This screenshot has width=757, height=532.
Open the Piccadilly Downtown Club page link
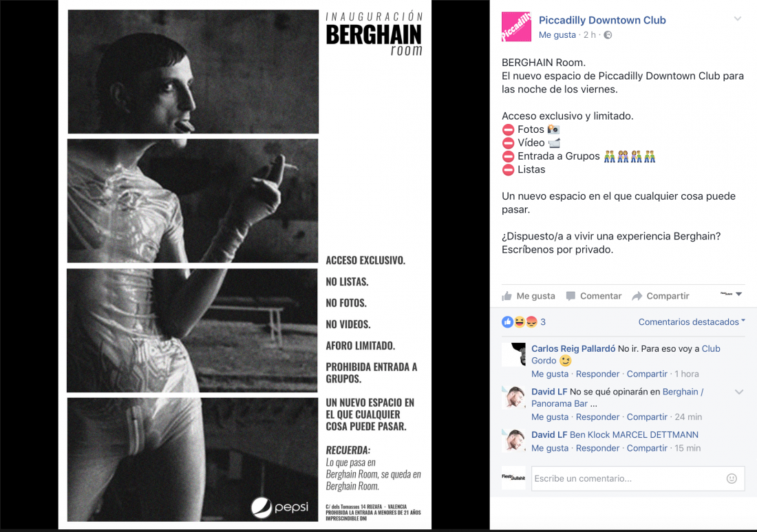pos(602,20)
